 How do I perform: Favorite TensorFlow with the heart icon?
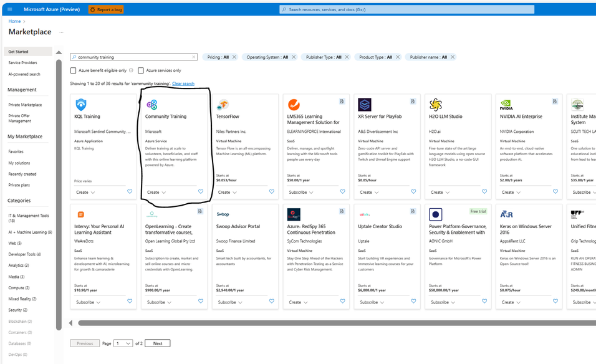click(271, 191)
